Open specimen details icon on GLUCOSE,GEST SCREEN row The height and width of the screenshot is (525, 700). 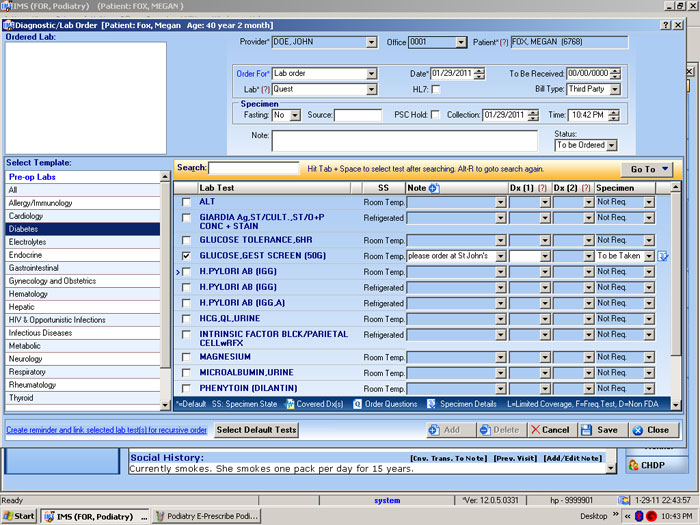tap(663, 256)
